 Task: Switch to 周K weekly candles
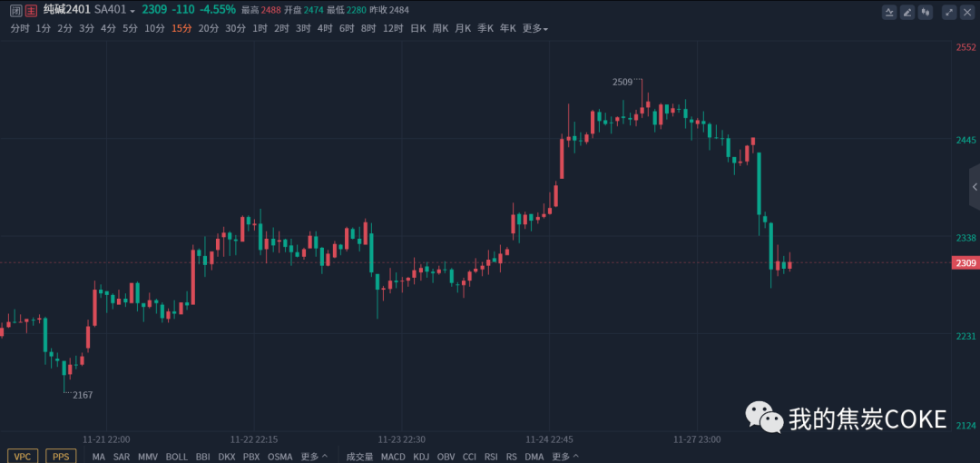coord(441,28)
